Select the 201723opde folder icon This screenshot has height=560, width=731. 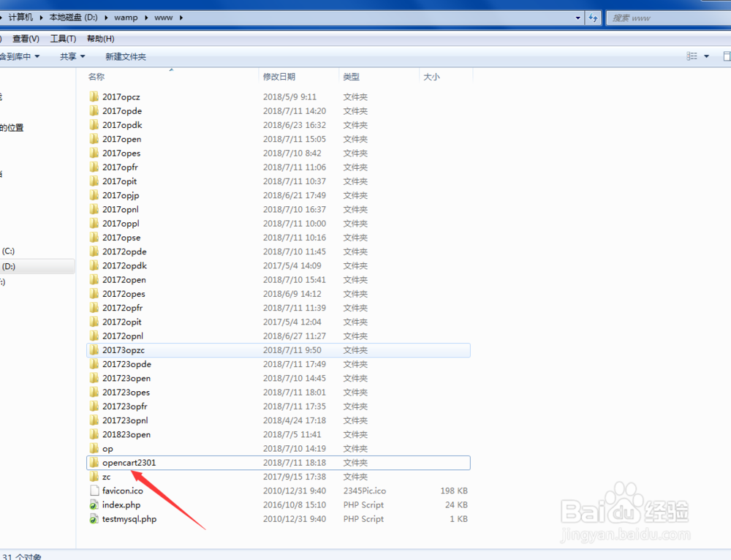(94, 363)
